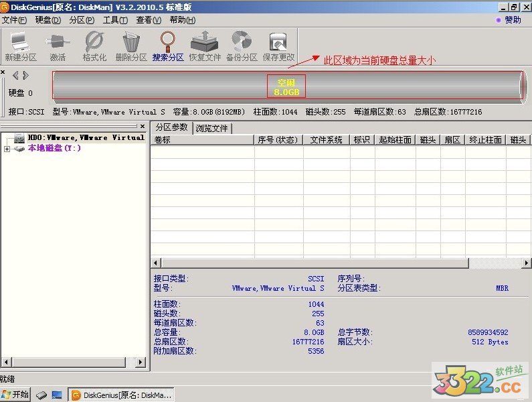Click the 标识 column header
532x402 pixels.
(362, 139)
